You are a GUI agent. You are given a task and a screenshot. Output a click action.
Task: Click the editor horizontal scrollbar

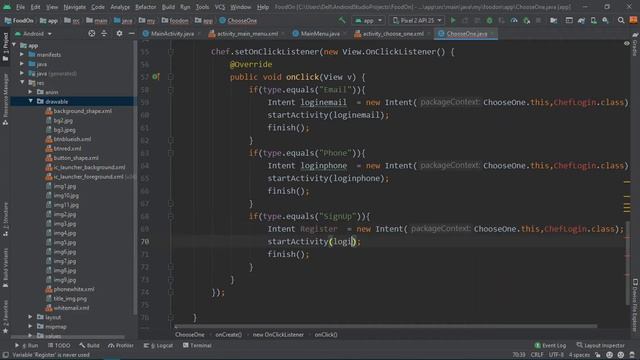(x=385, y=327)
